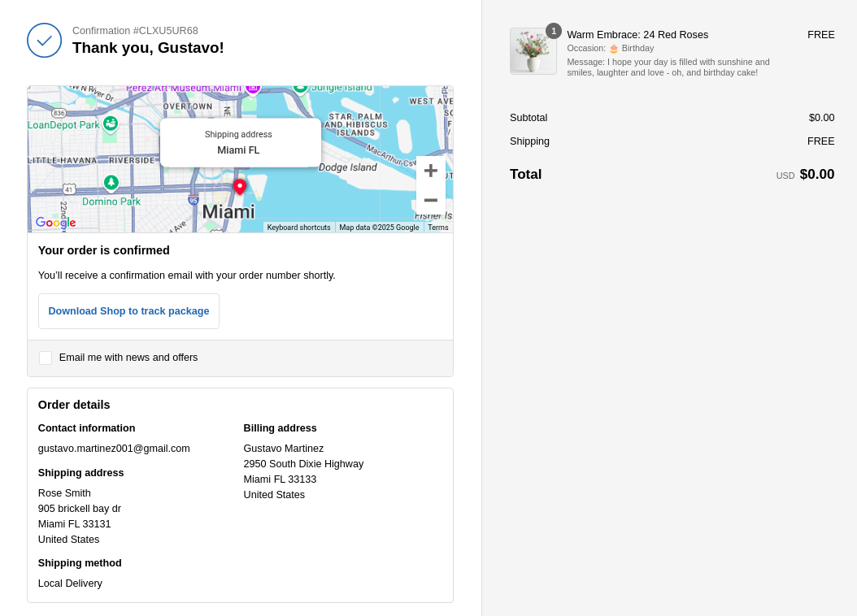Click the Warm Embrace: 24 Red Roses title
857x616 pixels.
tap(637, 35)
